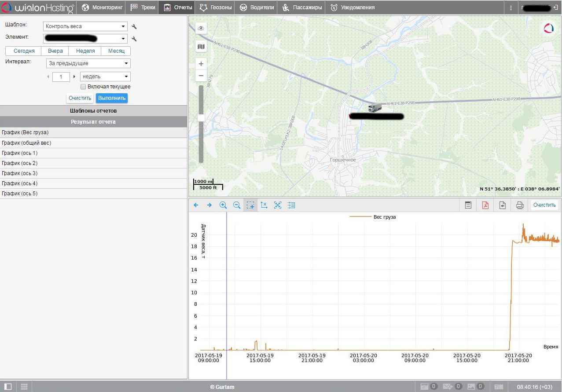Open the 'Мониторинг' tab
Viewport: 562px width, 392px height.
click(x=103, y=7)
